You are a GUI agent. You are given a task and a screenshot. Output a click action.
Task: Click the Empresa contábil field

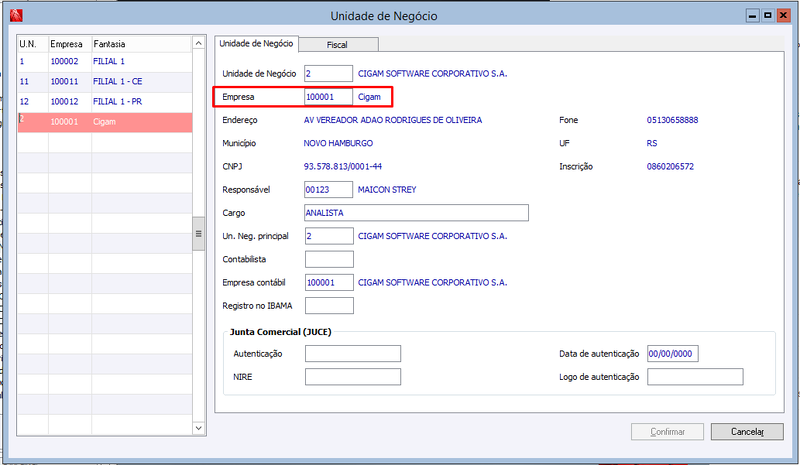[329, 283]
